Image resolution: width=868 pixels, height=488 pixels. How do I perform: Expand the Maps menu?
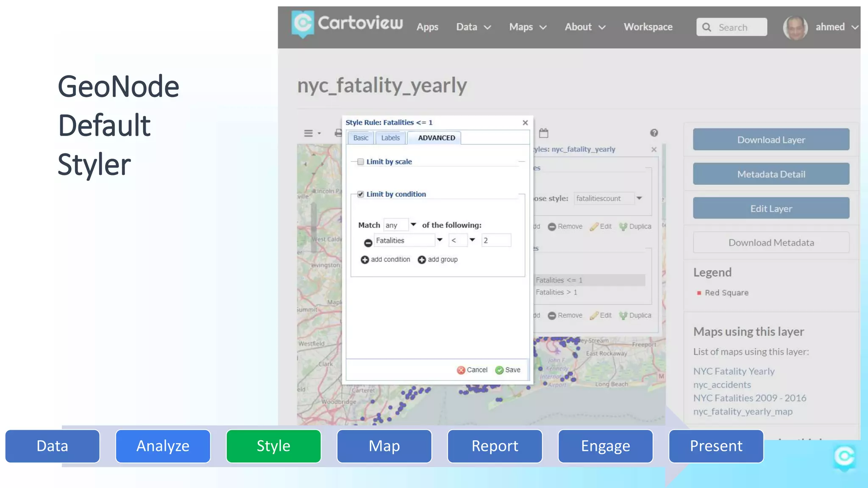(x=528, y=27)
